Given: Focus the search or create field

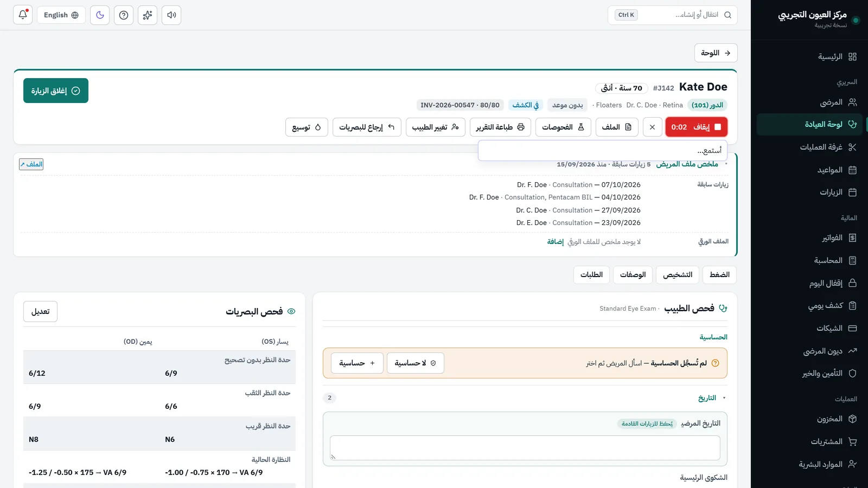Looking at the screenshot, I should pyautogui.click(x=673, y=15).
